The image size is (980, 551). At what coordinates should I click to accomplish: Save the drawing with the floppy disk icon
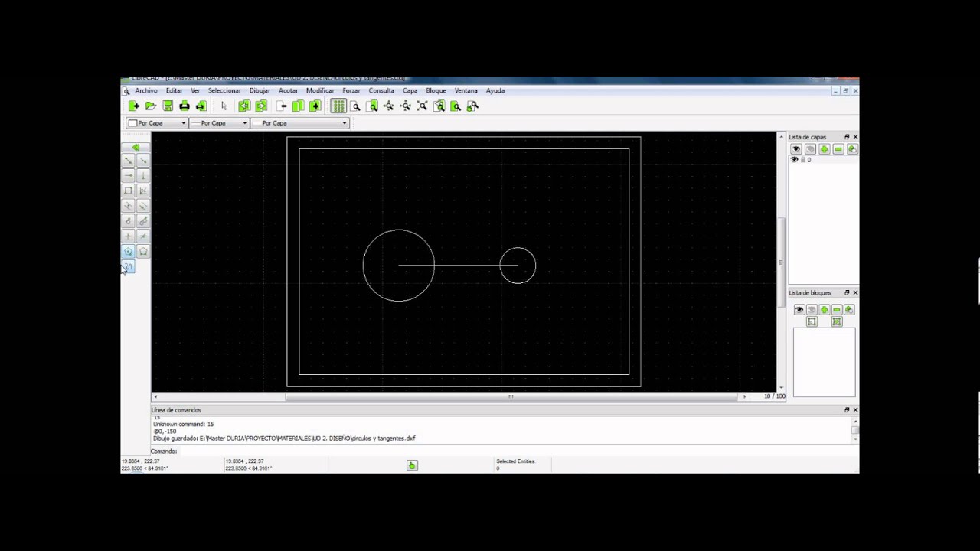(168, 106)
